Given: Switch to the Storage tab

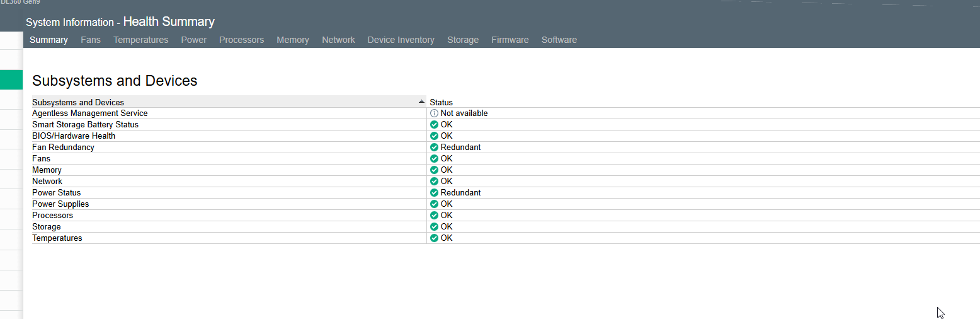Looking at the screenshot, I should click(x=462, y=40).
